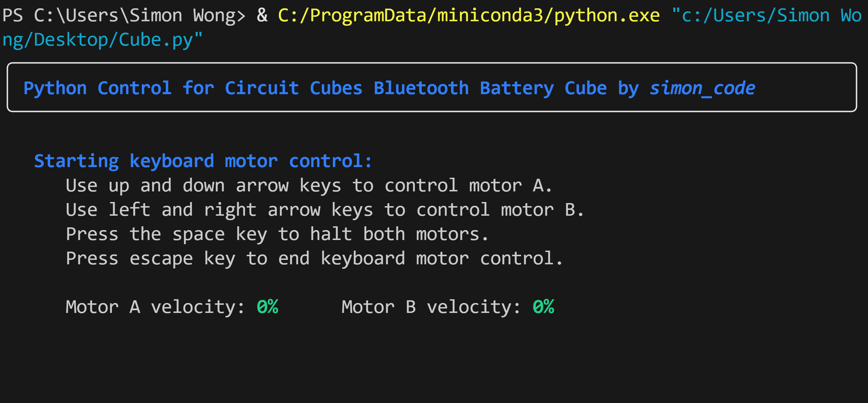Click the italic simon_code author name
The width and height of the screenshot is (868, 403).
click(702, 88)
